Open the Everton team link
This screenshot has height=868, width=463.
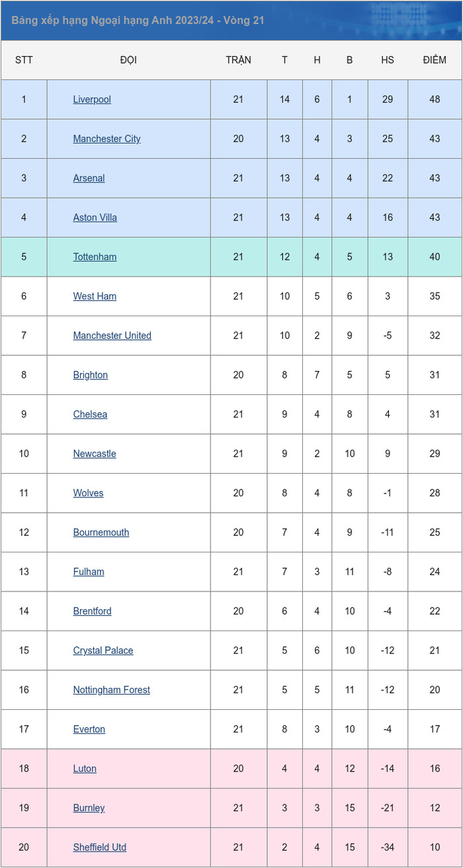89,729
